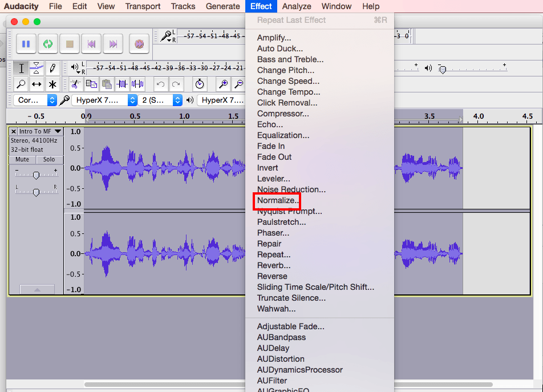The image size is (543, 392).
Task: Click the Paste clipboard icon
Action: 107,84
